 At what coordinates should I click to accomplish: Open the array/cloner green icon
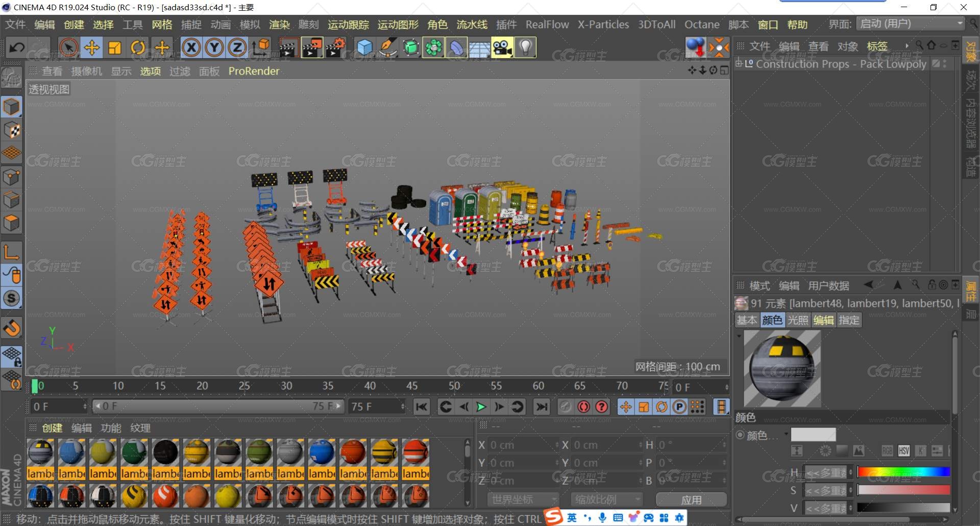tap(434, 47)
